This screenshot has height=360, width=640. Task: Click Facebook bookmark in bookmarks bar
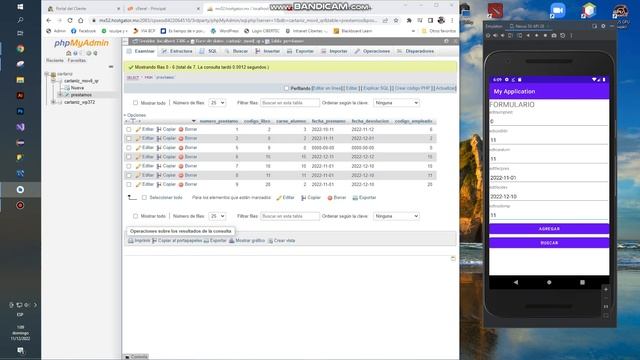point(84,31)
